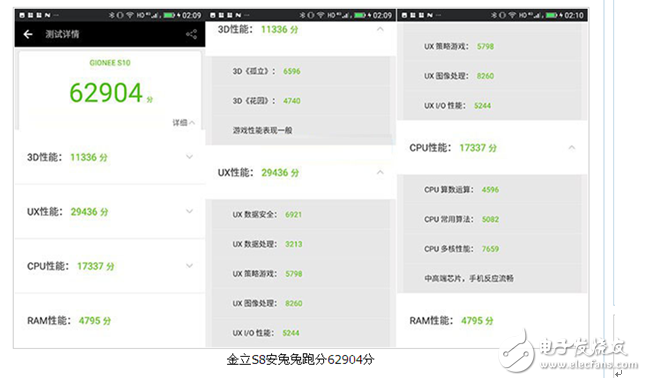Collapse the UX性能 section using its up chevron
The image size is (646, 381).
click(x=380, y=172)
